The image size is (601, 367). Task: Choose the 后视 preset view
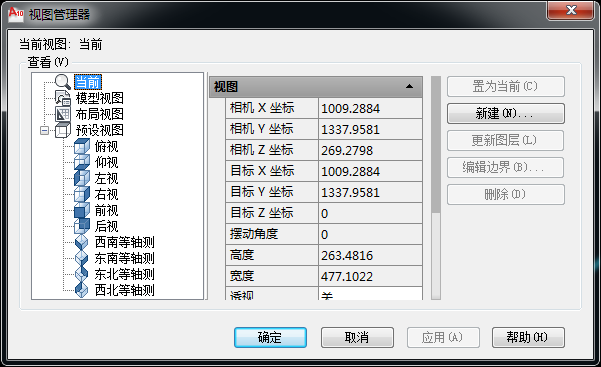[107, 227]
